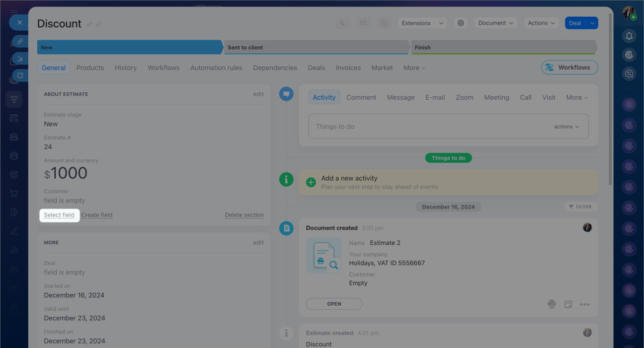644x348 pixels.
Task: Click the Select field link
Action: coord(59,215)
